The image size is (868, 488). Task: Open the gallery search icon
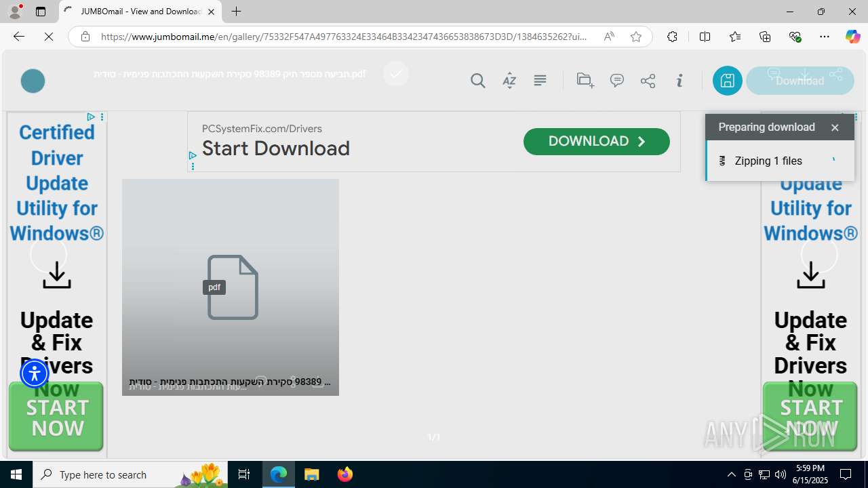[x=478, y=81]
